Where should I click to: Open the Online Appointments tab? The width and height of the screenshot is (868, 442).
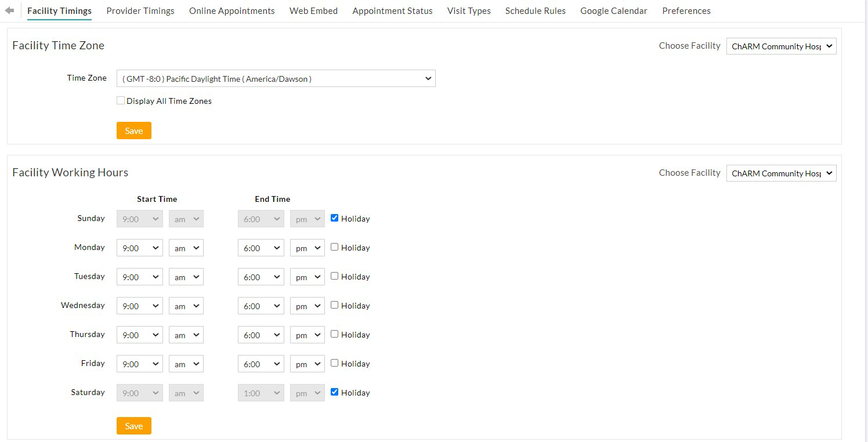click(x=232, y=11)
